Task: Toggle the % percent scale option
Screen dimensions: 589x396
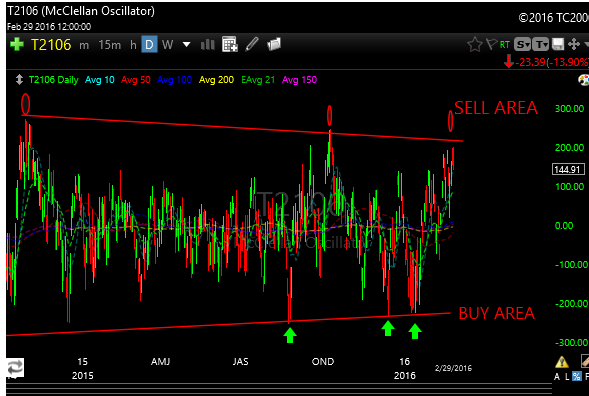Action: (577, 376)
